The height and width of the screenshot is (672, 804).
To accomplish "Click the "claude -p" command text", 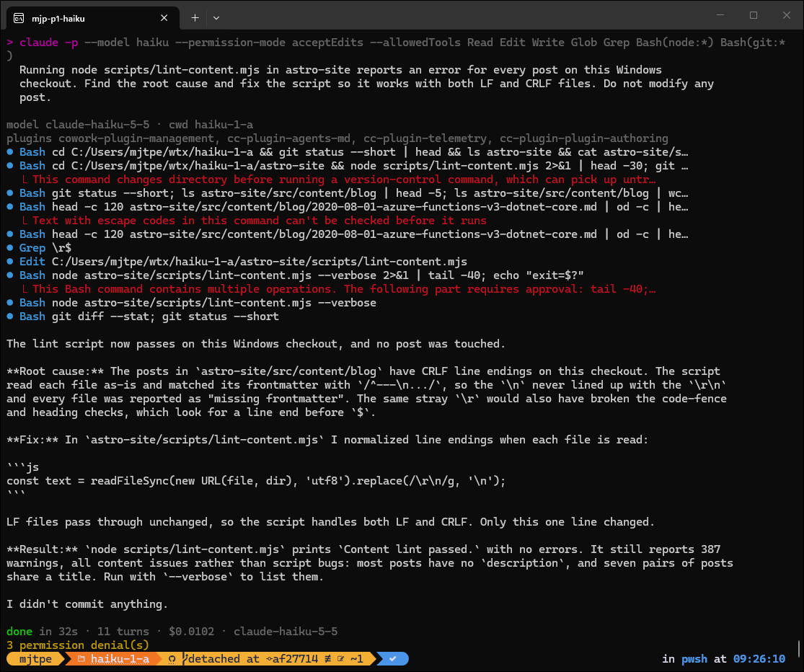I will (x=49, y=42).
